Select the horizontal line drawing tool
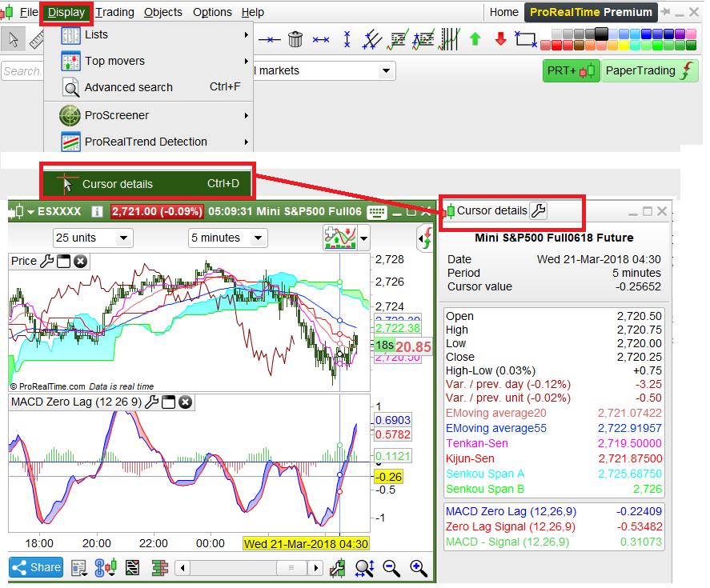 tap(270, 40)
